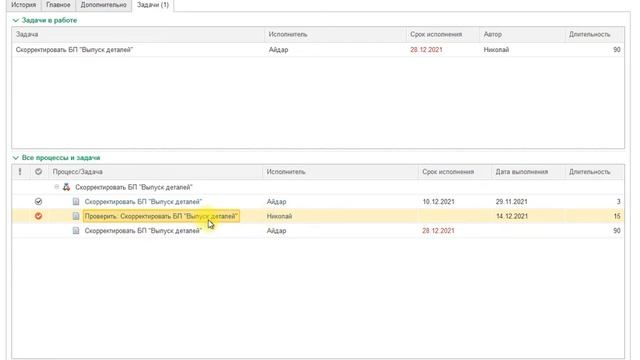Collapse the Все процессы и задачи section
The image size is (640, 360).
(x=16, y=158)
